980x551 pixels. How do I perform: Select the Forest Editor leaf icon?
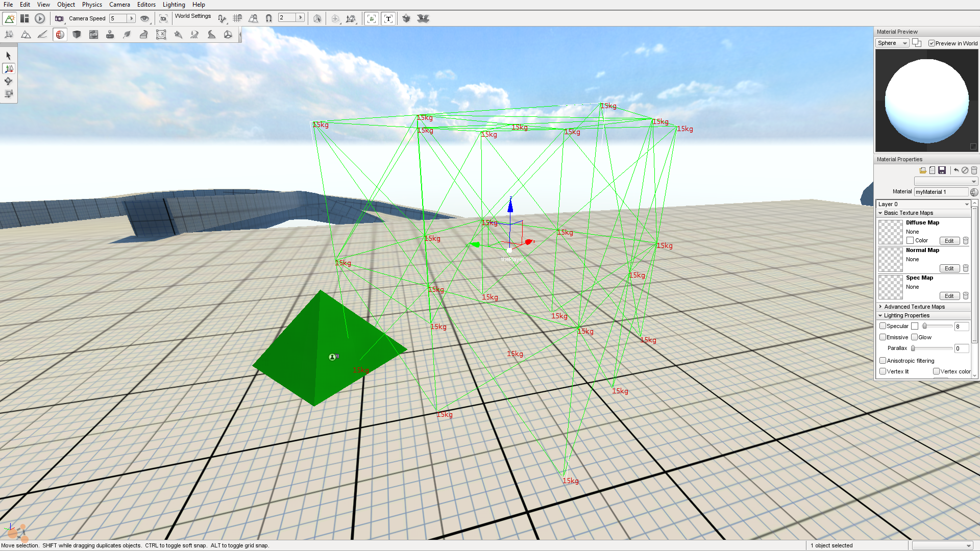coord(127,35)
